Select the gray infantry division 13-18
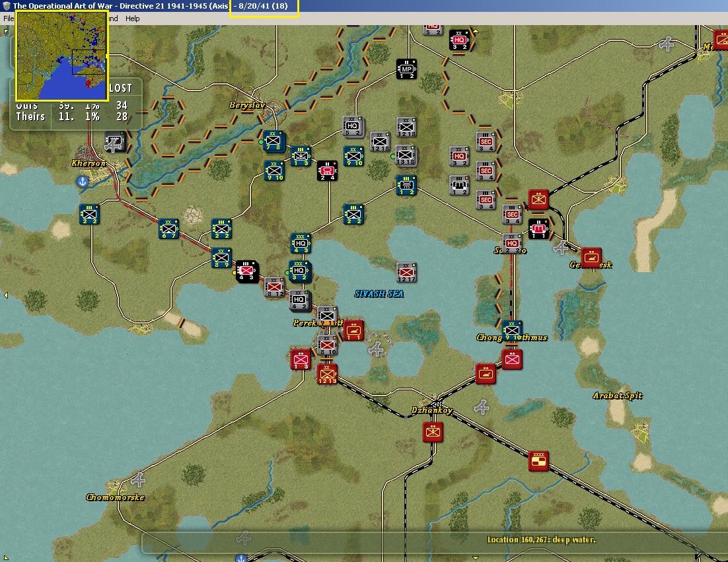The width and height of the screenshot is (728, 562). tap(406, 155)
